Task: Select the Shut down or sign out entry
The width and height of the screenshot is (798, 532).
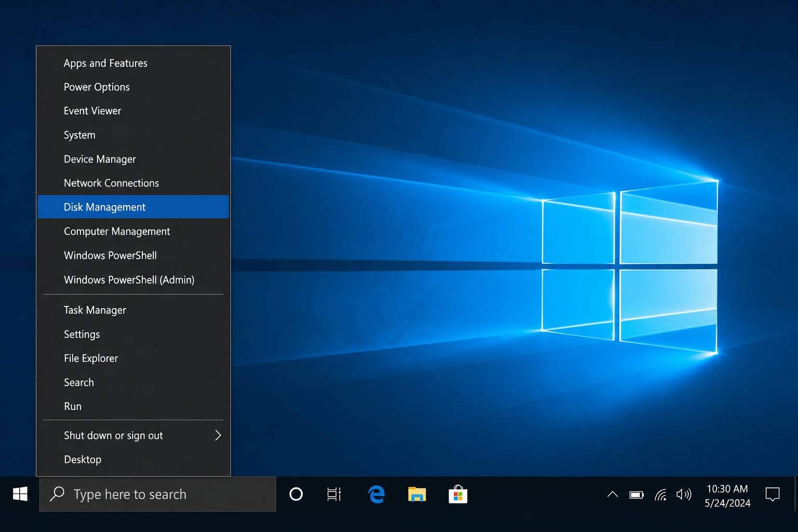Action: [x=134, y=435]
